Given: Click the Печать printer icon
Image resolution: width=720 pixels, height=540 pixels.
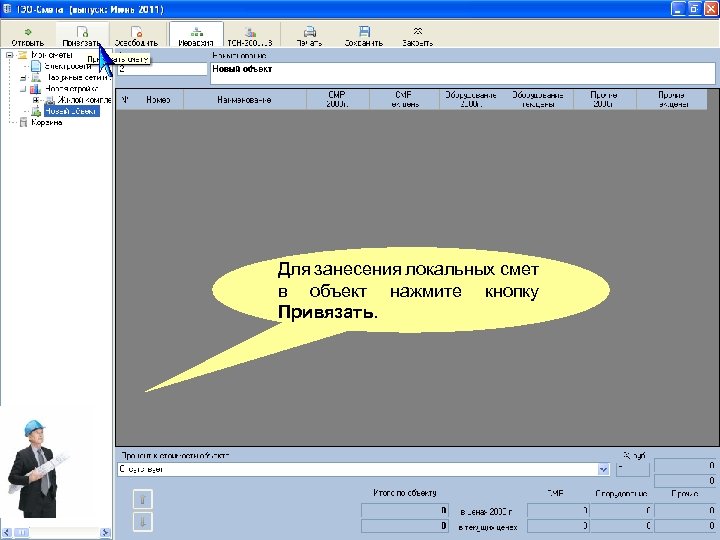Looking at the screenshot, I should click(309, 35).
